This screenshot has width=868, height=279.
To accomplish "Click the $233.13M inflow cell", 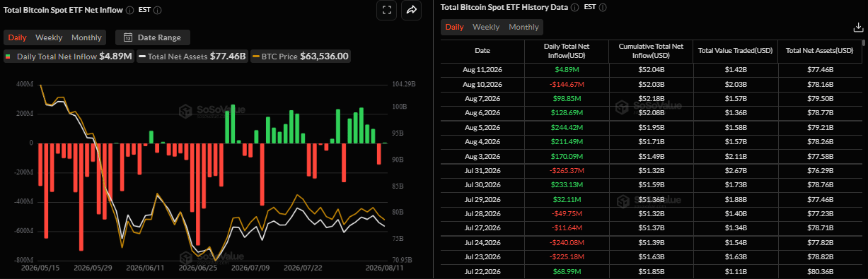I will pos(566,185).
